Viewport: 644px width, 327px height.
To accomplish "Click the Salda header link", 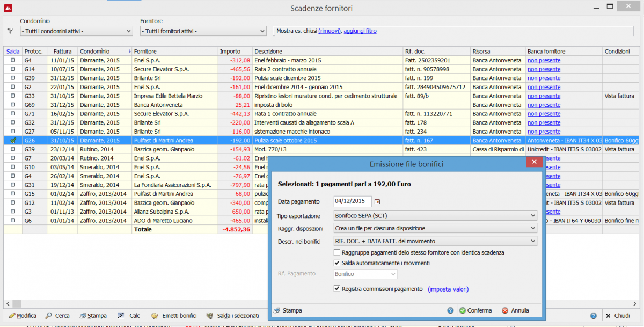I will point(12,52).
